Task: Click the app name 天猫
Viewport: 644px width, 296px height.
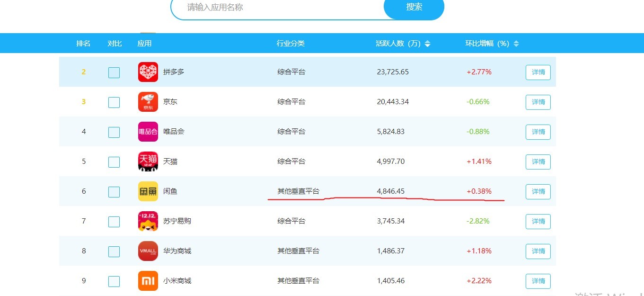Action: (x=170, y=161)
